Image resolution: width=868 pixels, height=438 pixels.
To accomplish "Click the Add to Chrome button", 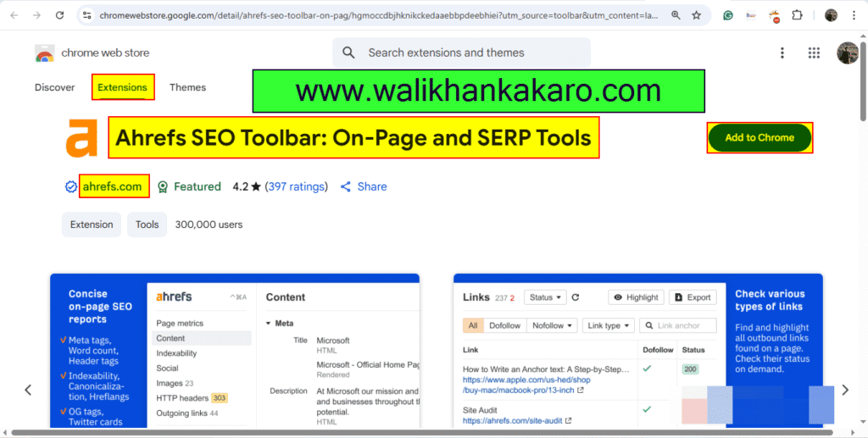I will [759, 138].
